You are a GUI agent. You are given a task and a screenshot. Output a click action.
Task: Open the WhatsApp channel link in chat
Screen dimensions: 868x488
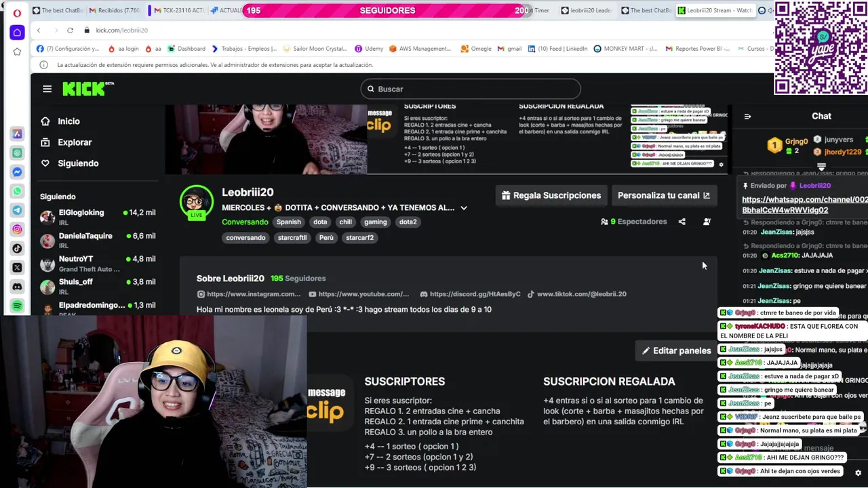805,205
